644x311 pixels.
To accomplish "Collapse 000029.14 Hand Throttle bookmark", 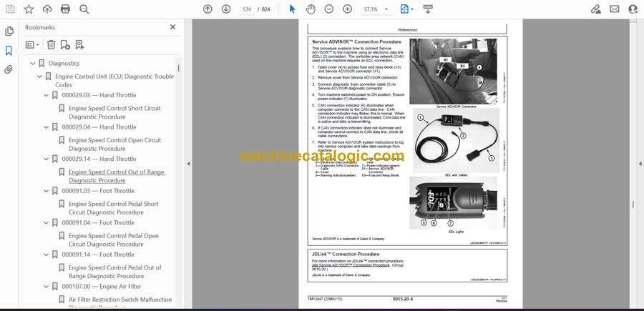I will point(47,159).
